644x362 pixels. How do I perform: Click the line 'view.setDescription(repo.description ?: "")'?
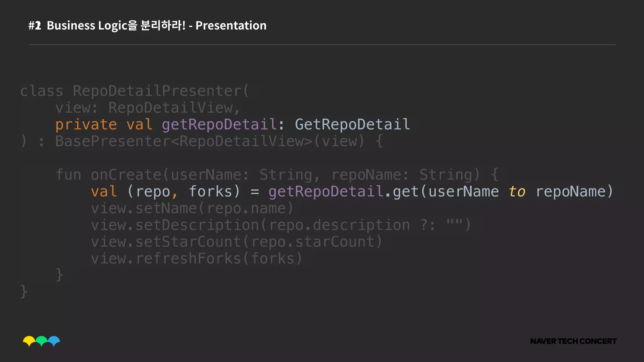point(280,225)
